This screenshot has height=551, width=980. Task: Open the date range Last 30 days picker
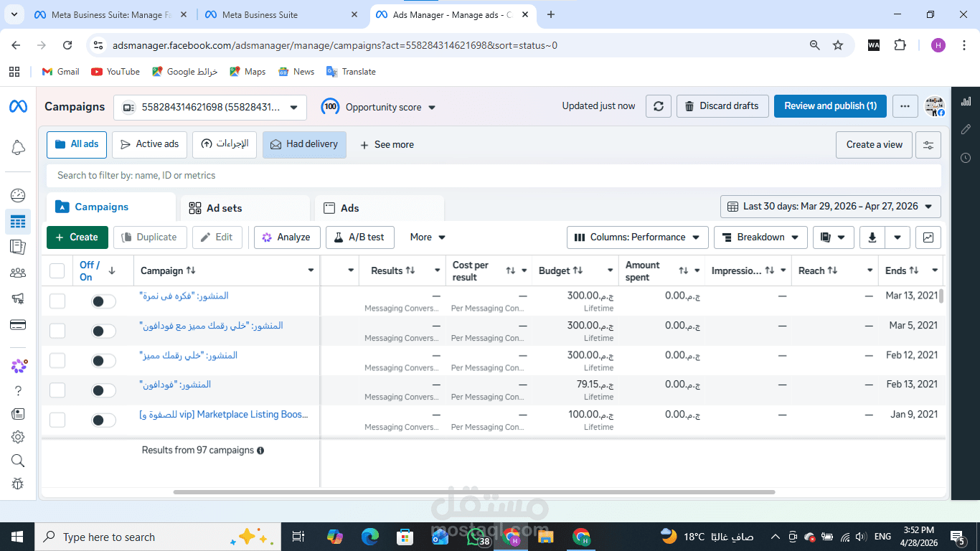(831, 207)
